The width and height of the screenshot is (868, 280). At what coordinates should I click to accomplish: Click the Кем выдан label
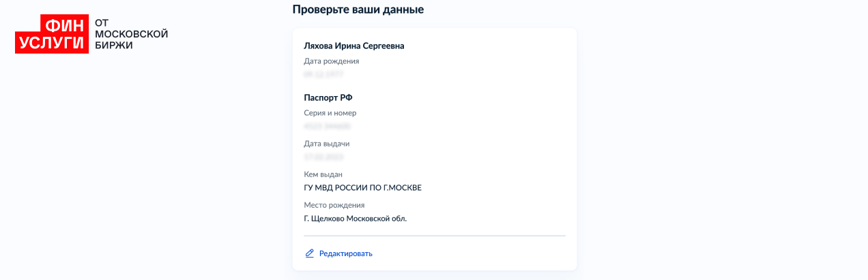(323, 174)
